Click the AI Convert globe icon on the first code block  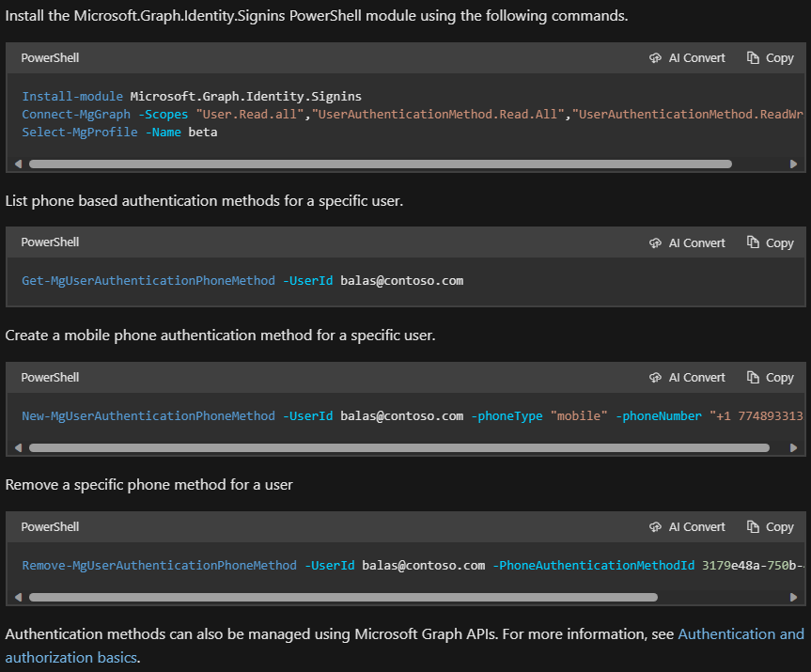point(655,57)
